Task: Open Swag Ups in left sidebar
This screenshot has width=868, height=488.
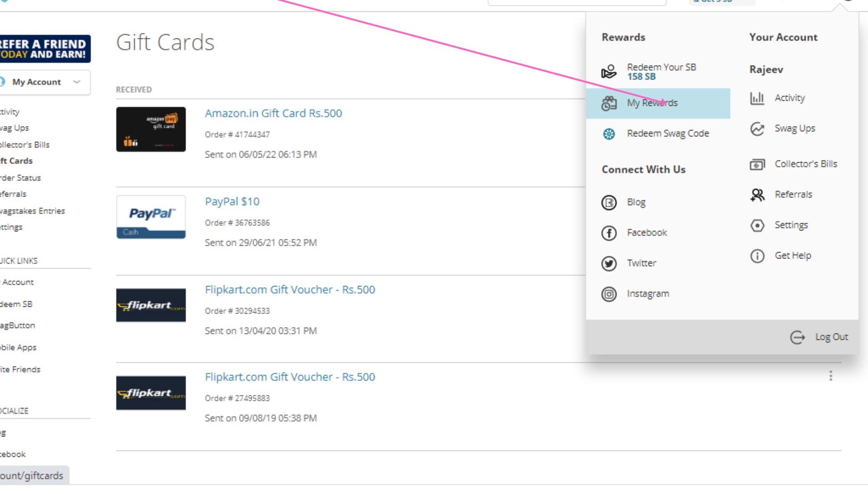Action: pyautogui.click(x=14, y=128)
